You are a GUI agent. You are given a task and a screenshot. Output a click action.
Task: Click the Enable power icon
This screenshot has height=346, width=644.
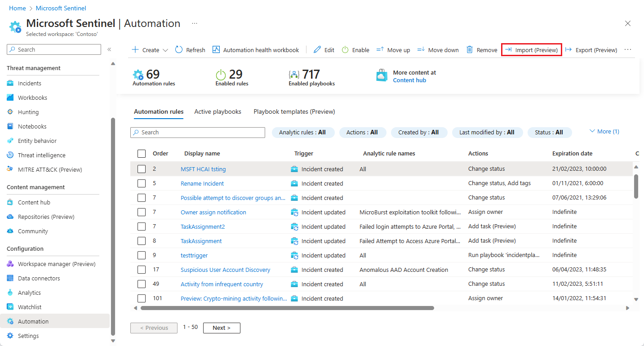(345, 50)
